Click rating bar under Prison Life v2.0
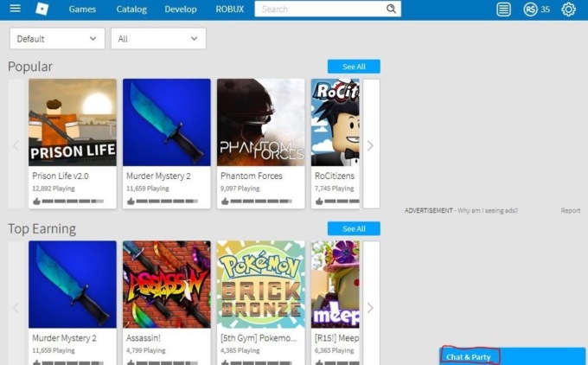Screen dimensions: 588x365 (x=73, y=202)
